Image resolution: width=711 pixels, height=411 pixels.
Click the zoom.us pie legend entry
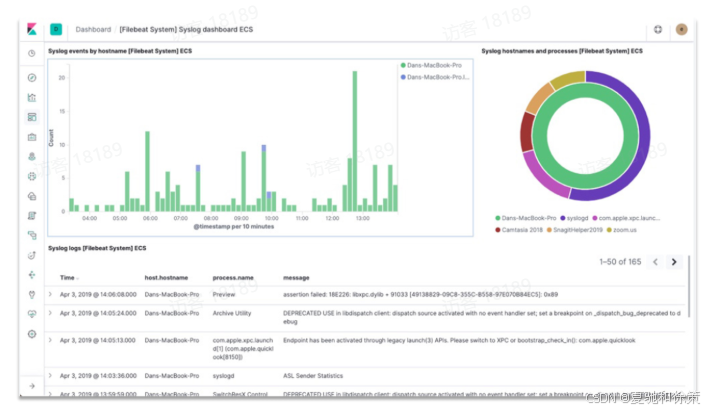[621, 230]
